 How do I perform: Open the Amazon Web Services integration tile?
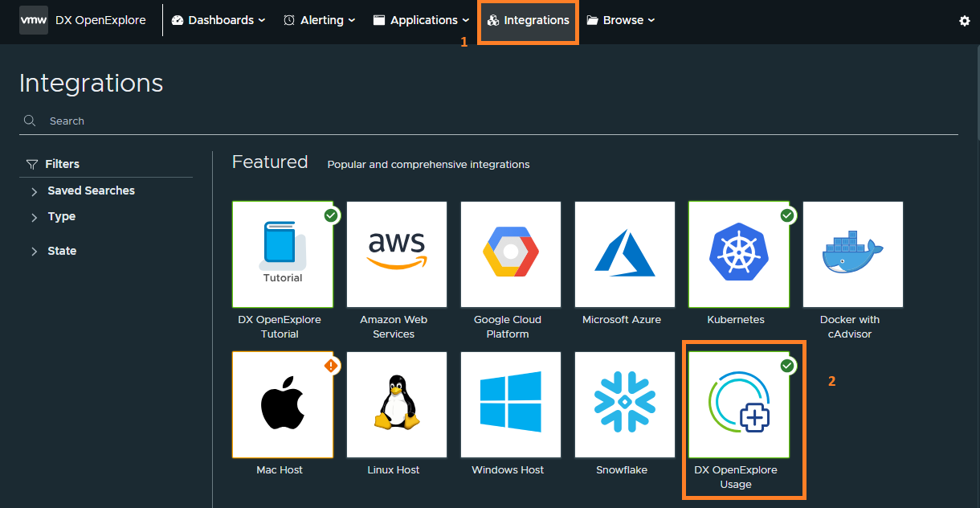397,254
